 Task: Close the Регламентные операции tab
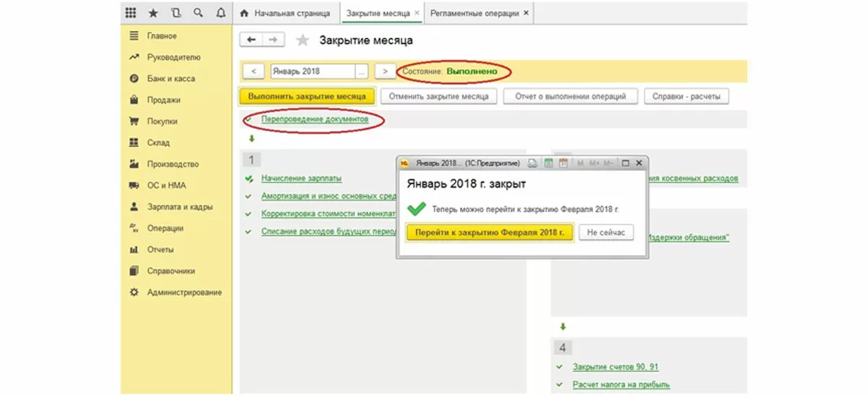(526, 13)
